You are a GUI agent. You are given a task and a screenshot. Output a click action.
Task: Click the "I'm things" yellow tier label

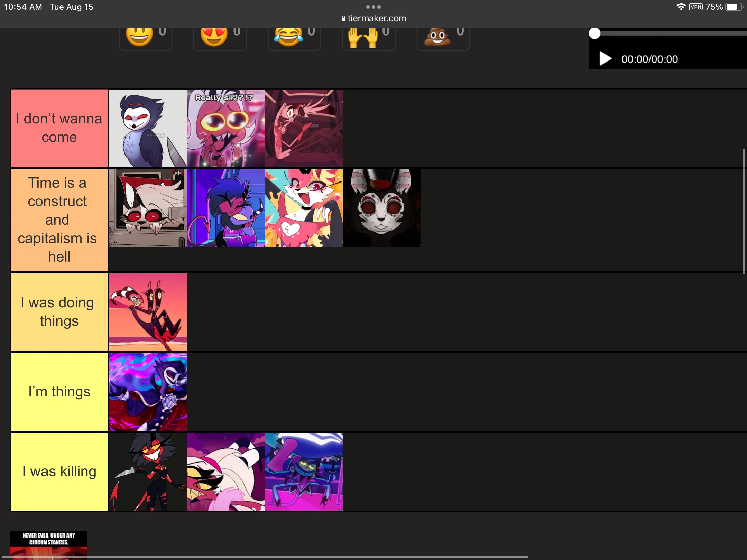pyautogui.click(x=59, y=392)
